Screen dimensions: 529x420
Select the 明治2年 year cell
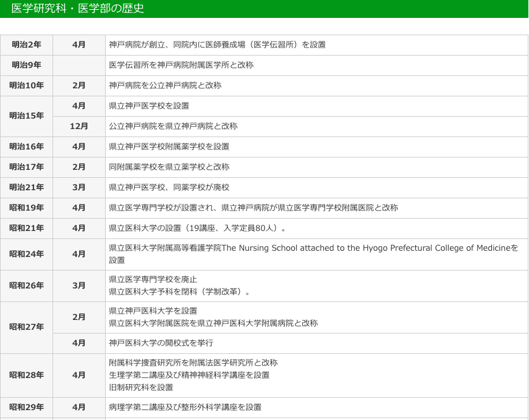(x=27, y=45)
